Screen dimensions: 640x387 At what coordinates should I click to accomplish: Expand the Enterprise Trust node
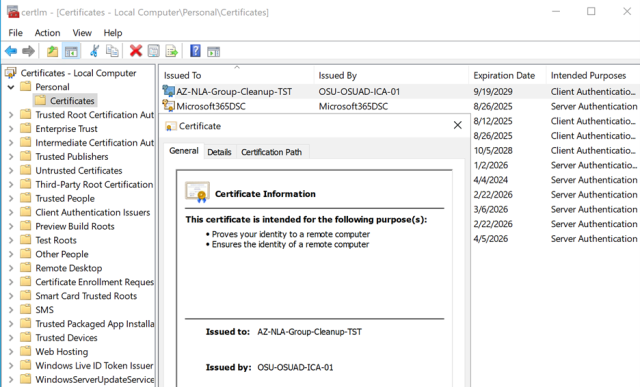point(11,129)
